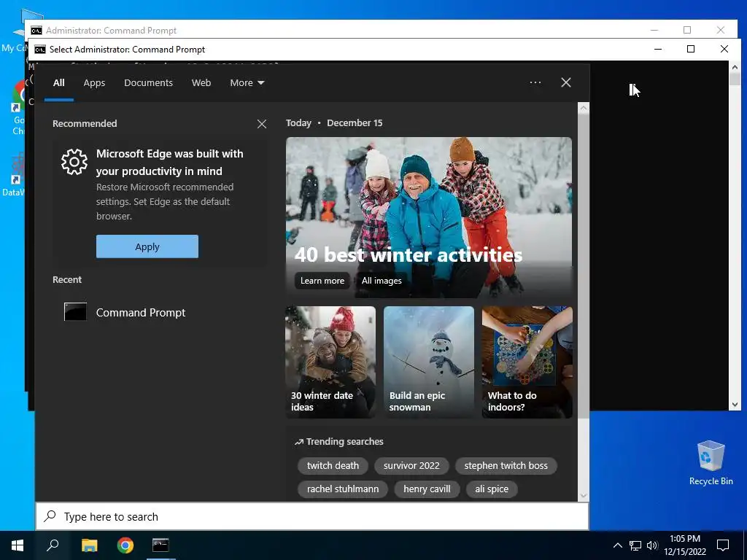Click the taskbar search magnifier icon

(x=53, y=545)
